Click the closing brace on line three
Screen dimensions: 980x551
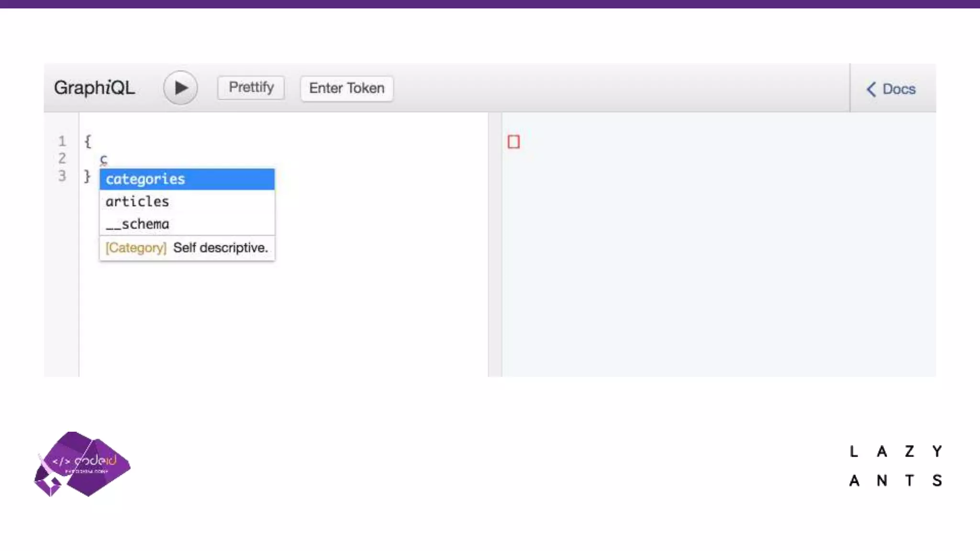click(87, 176)
